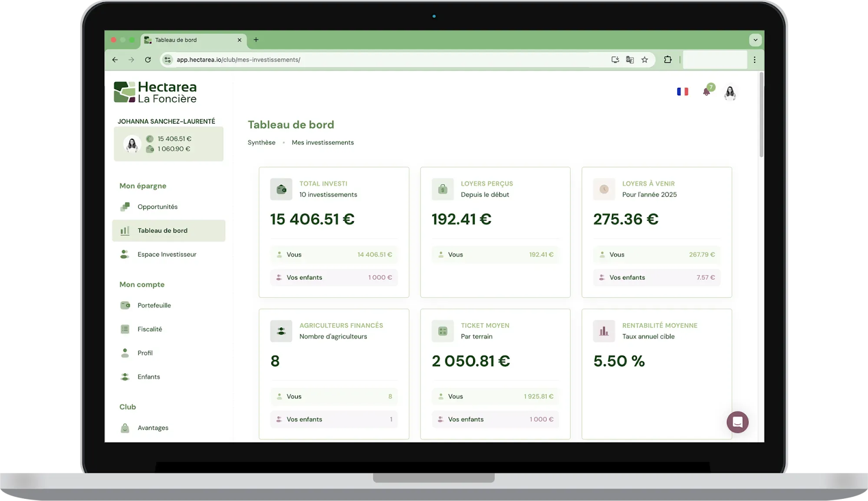Open Espace Investisseur in the sidebar
Screen dimensions: 868x501
pos(169,254)
